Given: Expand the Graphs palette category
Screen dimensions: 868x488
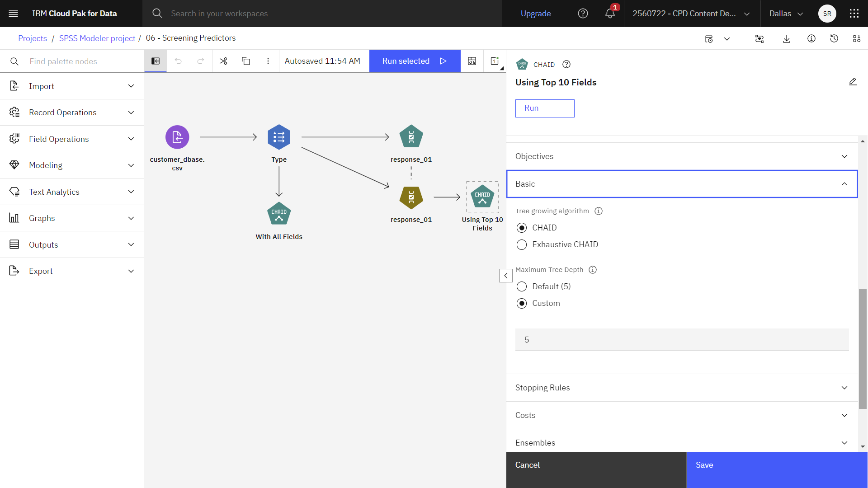Looking at the screenshot, I should 72,218.
